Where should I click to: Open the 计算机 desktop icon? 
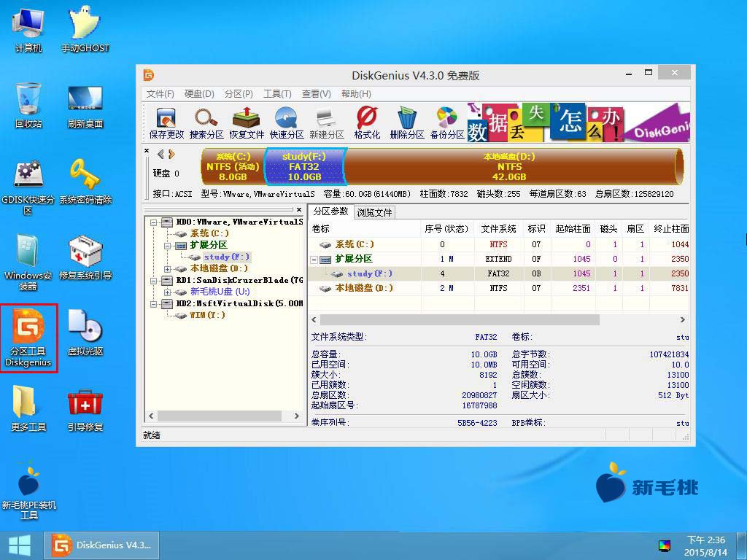28,29
